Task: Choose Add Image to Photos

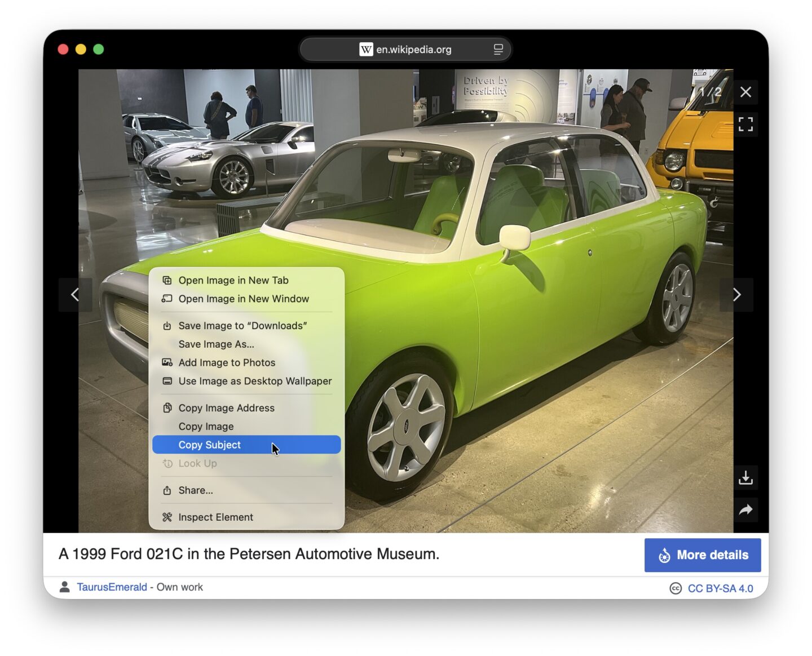Action: tap(246, 363)
